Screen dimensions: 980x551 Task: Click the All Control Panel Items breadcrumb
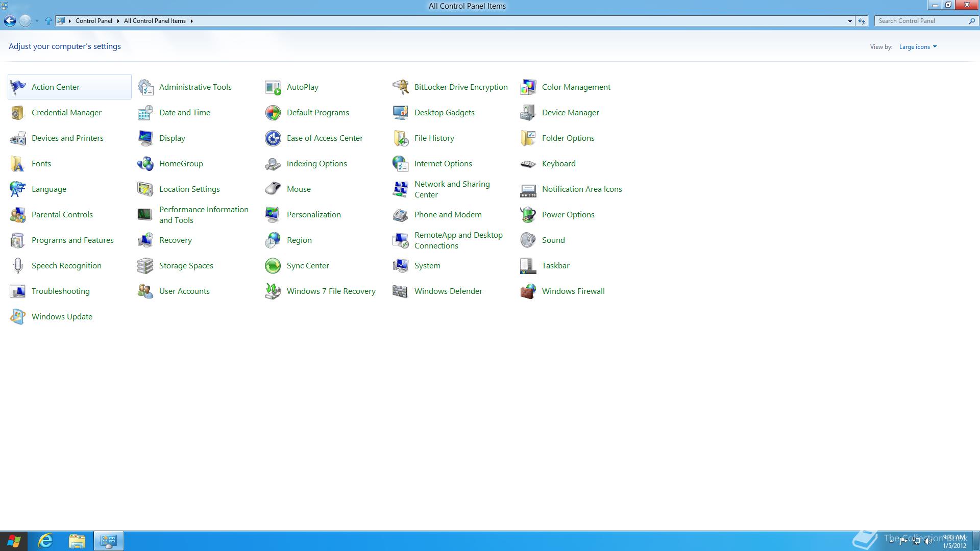[155, 21]
